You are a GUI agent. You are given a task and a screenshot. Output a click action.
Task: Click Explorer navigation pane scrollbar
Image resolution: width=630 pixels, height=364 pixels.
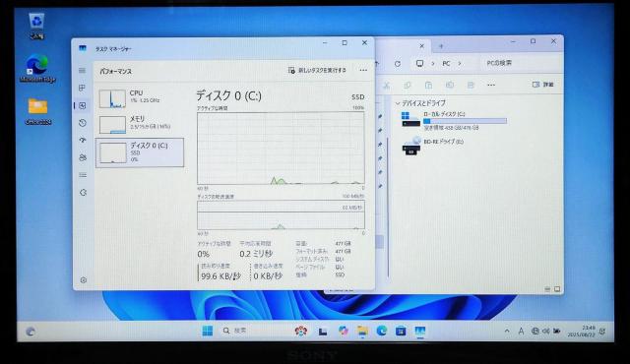tap(388, 207)
